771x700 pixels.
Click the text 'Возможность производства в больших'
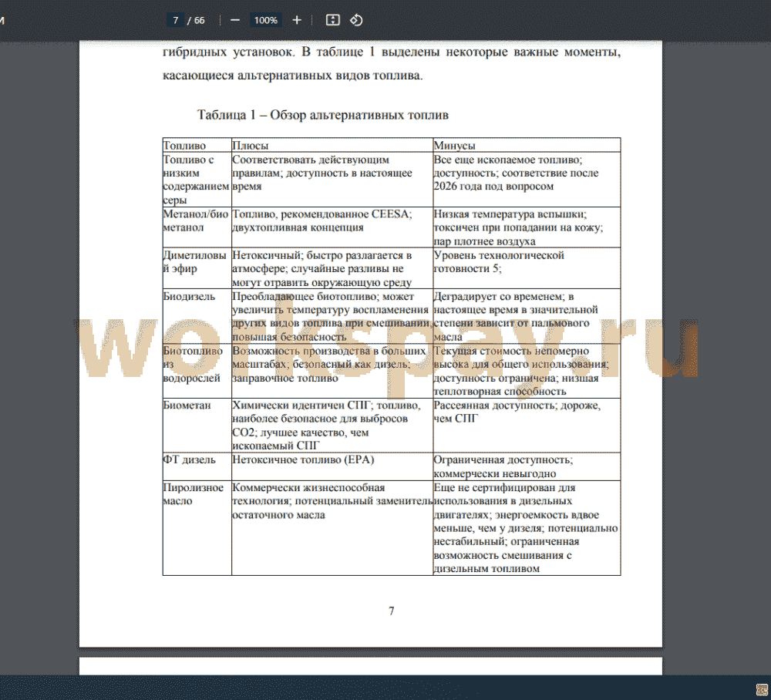point(329,351)
